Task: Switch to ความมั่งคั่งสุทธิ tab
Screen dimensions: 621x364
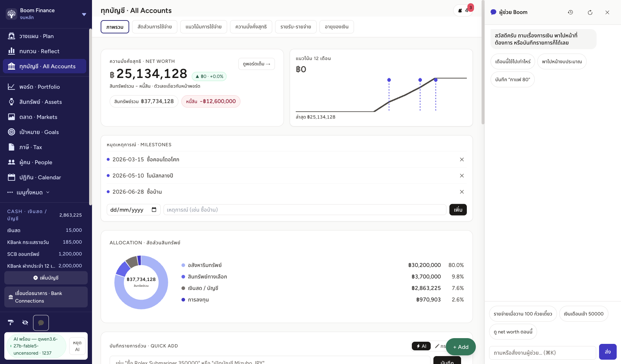Action: point(251,27)
